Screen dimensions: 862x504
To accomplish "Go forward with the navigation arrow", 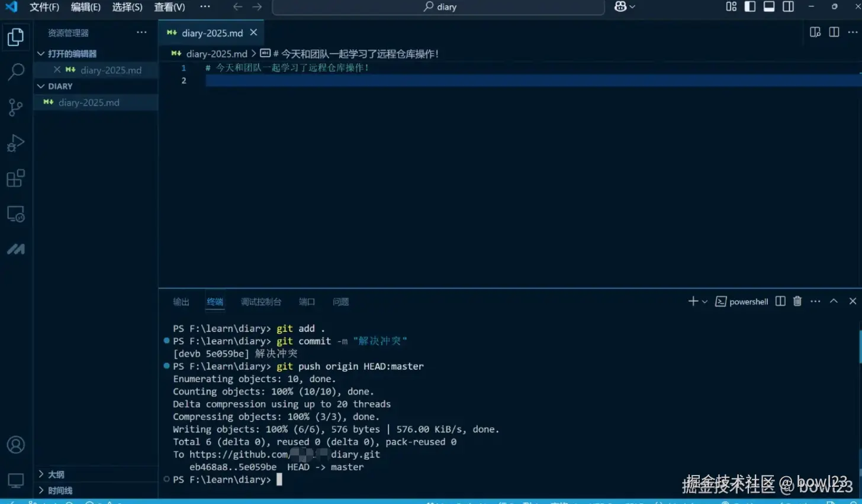I will (x=257, y=7).
